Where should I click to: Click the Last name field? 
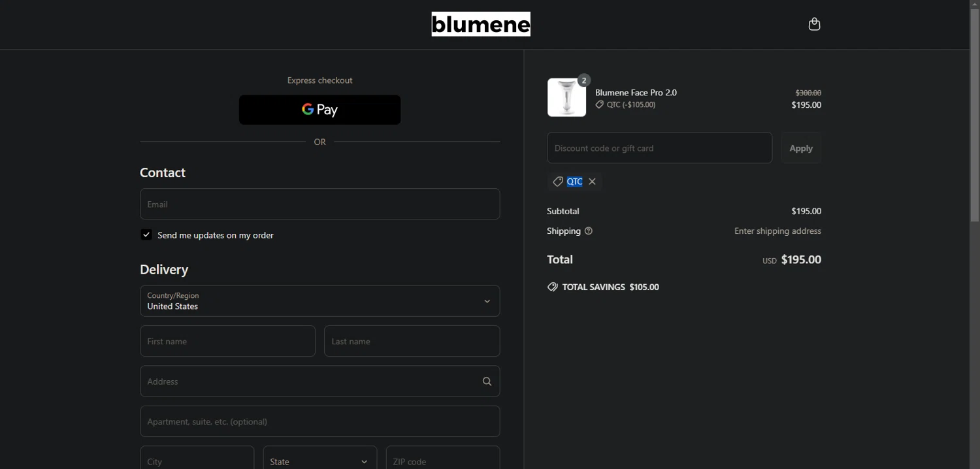[x=412, y=342]
